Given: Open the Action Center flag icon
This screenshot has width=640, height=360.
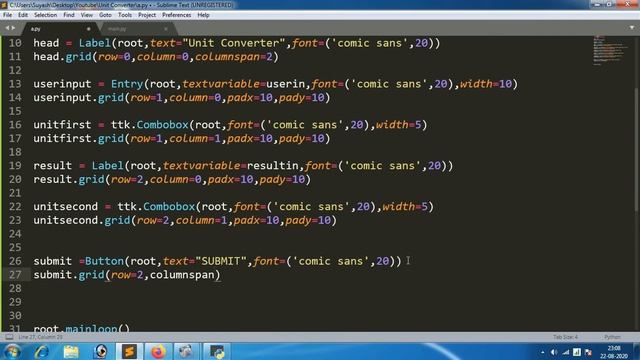Looking at the screenshot, I should (588, 352).
